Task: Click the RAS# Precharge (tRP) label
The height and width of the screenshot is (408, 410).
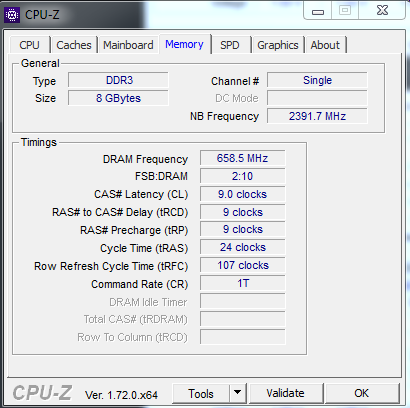Action: point(134,230)
